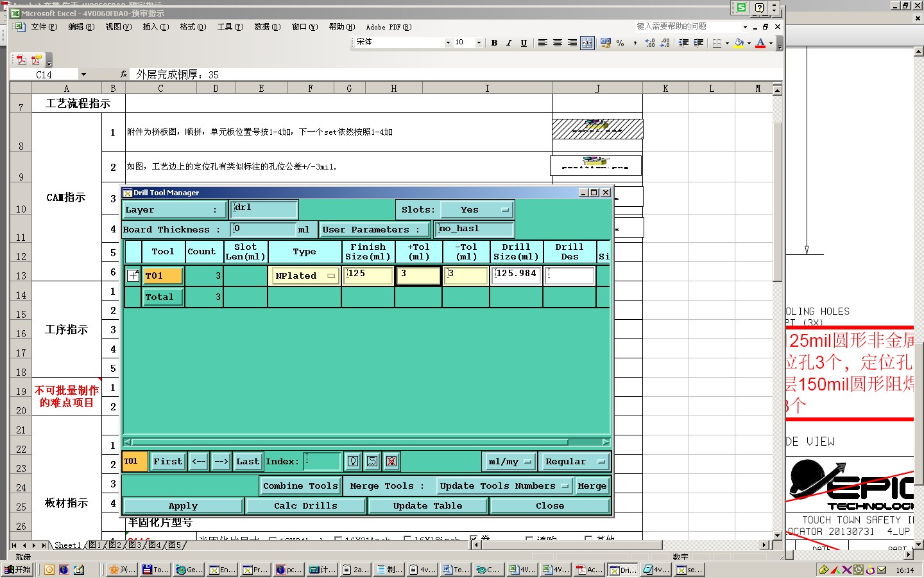Switch to sheet tab 图1
Viewport: 924px width, 578px height.
[x=94, y=545]
